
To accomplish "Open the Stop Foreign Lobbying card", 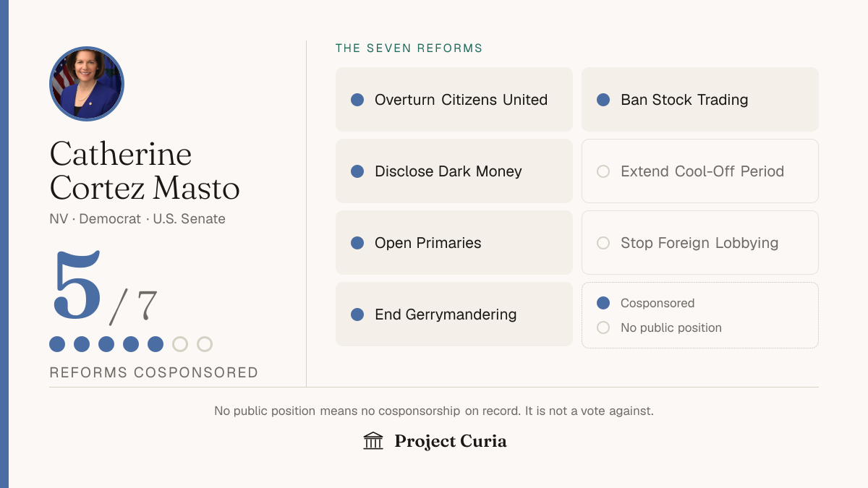I will [x=700, y=243].
